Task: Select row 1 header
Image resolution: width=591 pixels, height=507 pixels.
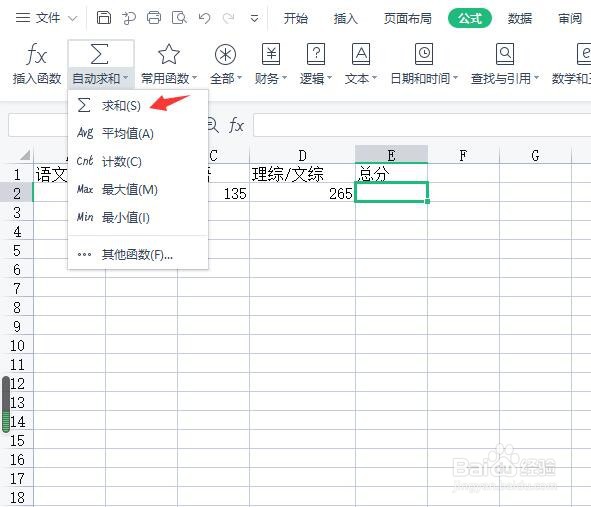Action: click(x=17, y=175)
